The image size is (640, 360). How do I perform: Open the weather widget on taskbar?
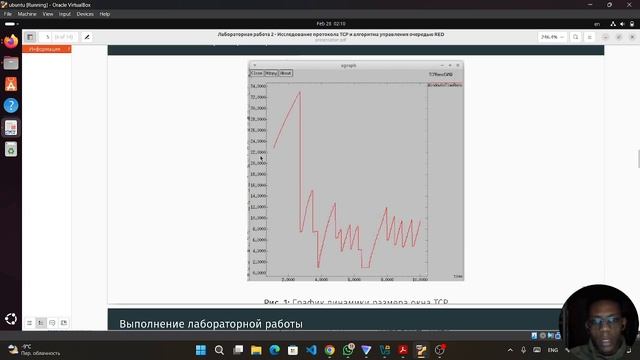pos(34,350)
